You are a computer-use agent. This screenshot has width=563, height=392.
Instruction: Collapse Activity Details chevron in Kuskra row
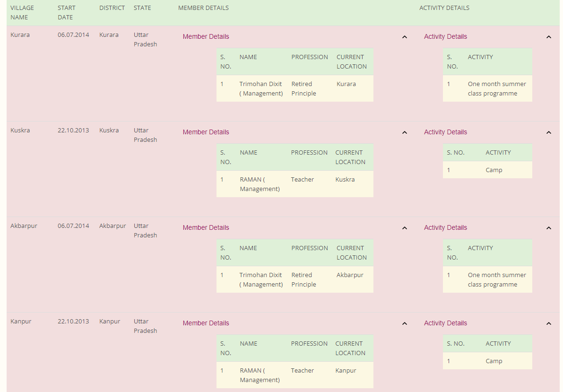pos(548,132)
